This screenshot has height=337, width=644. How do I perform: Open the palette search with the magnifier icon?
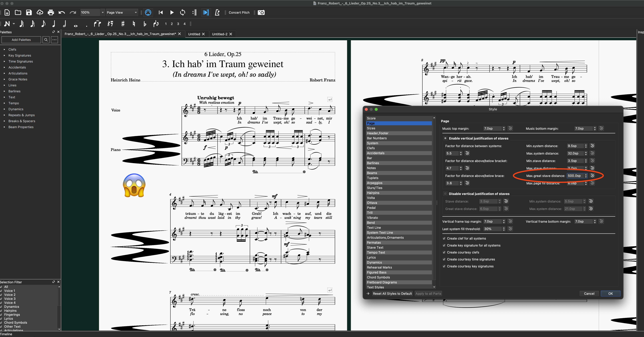(x=46, y=40)
